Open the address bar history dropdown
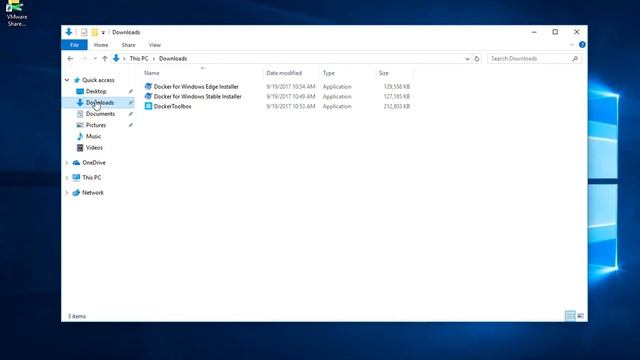This screenshot has width=640, height=360. click(x=467, y=59)
